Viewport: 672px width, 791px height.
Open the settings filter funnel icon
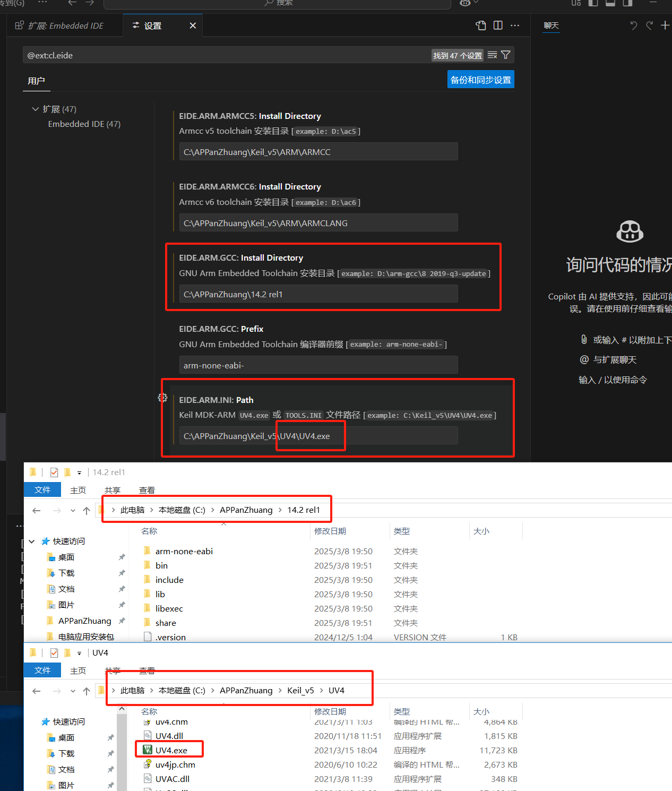tap(506, 55)
